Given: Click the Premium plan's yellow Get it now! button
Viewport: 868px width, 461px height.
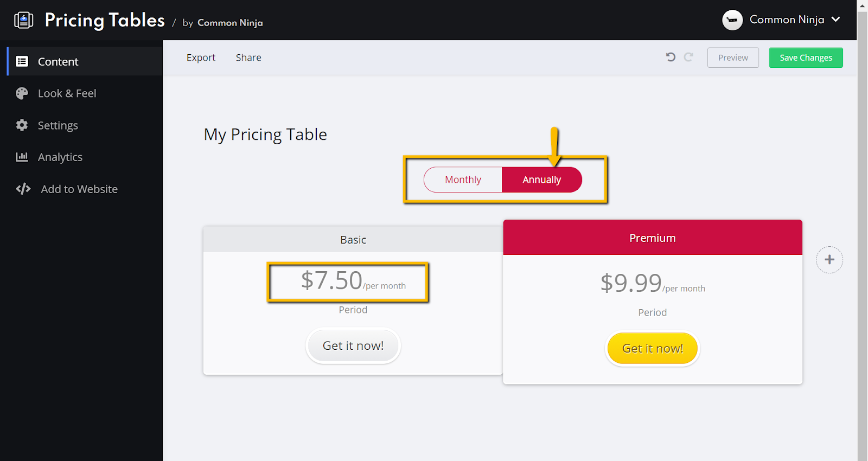Looking at the screenshot, I should pyautogui.click(x=652, y=348).
